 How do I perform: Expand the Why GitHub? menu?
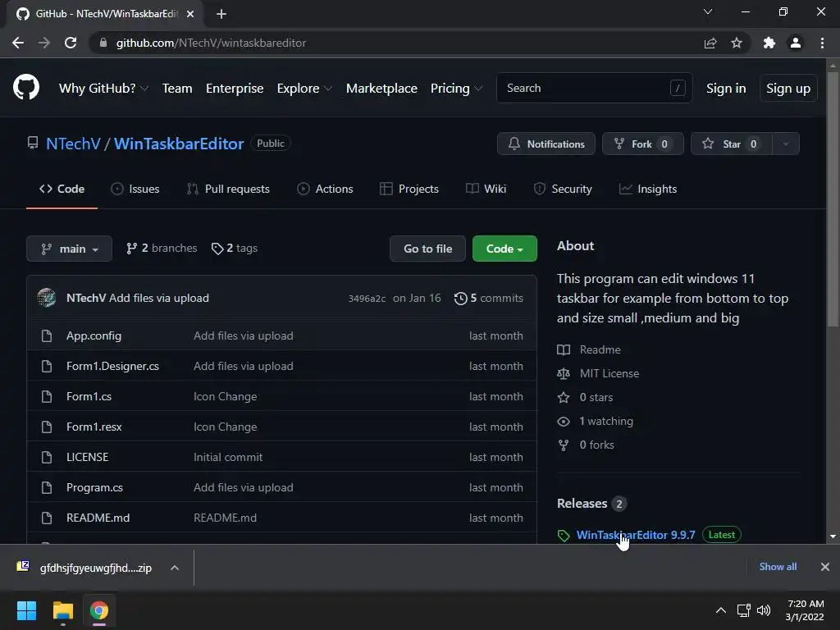click(103, 89)
